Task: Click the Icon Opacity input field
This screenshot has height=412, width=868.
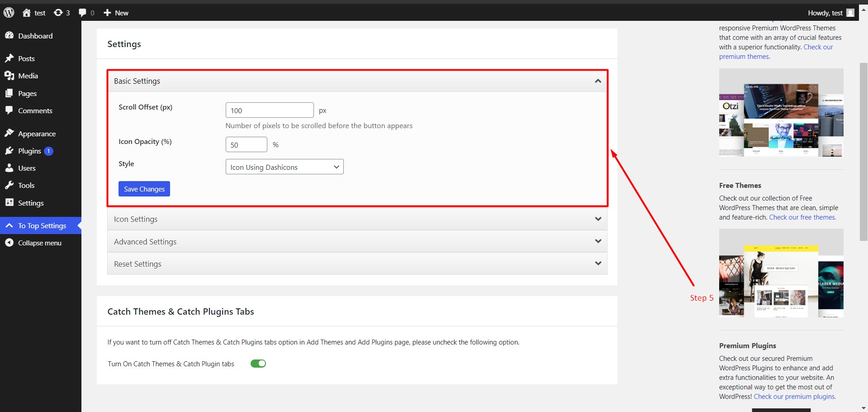Action: tap(247, 144)
